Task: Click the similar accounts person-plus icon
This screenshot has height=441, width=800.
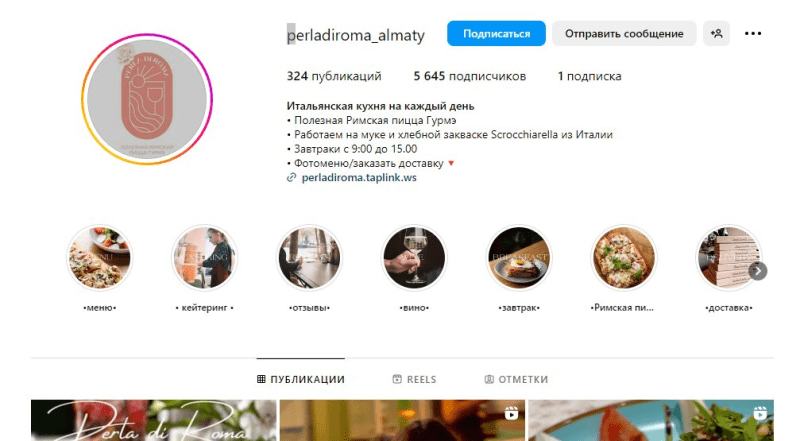Action: [716, 34]
